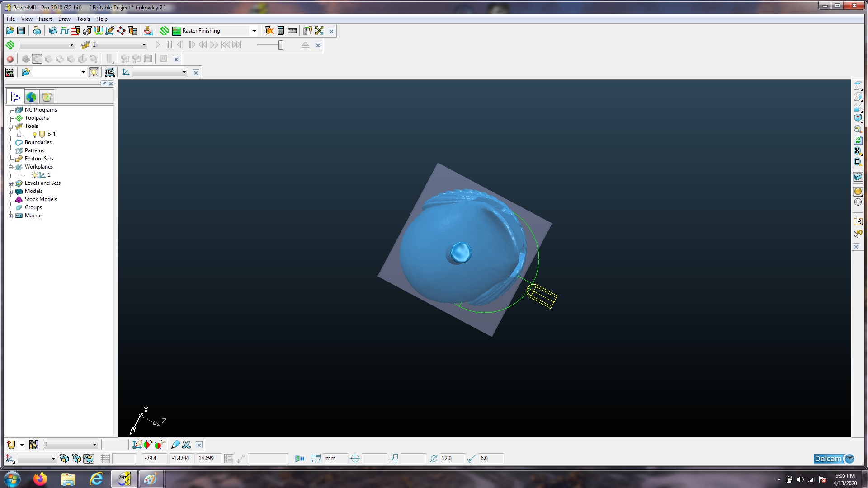868x488 pixels.
Task: Select Stock Models in the explorer tree
Action: pos(41,199)
